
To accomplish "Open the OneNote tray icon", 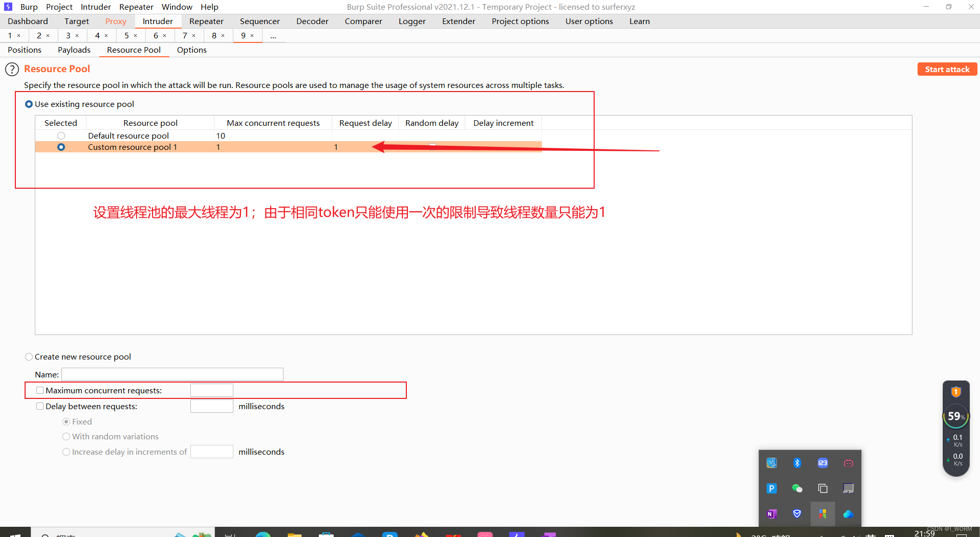I will point(772,514).
